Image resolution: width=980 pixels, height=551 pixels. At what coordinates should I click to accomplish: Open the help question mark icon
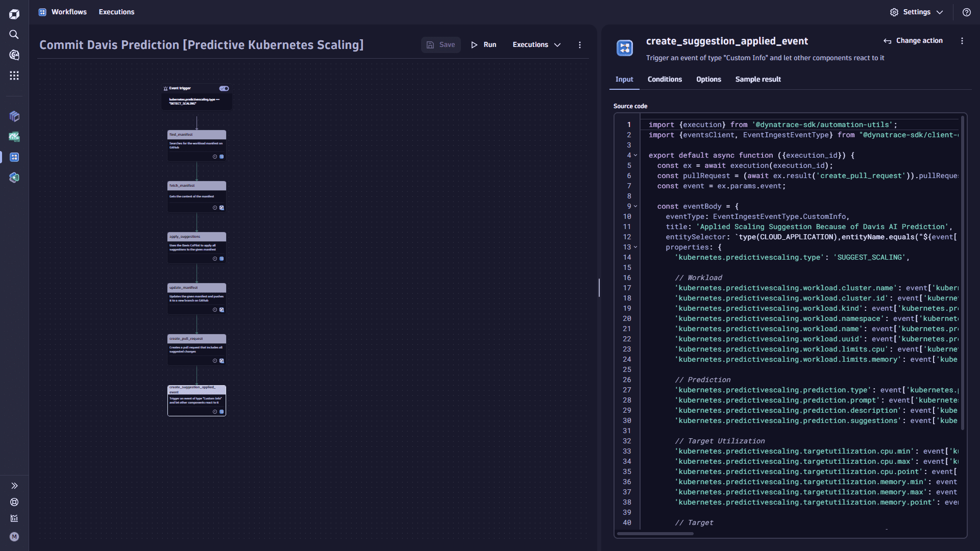(x=967, y=12)
